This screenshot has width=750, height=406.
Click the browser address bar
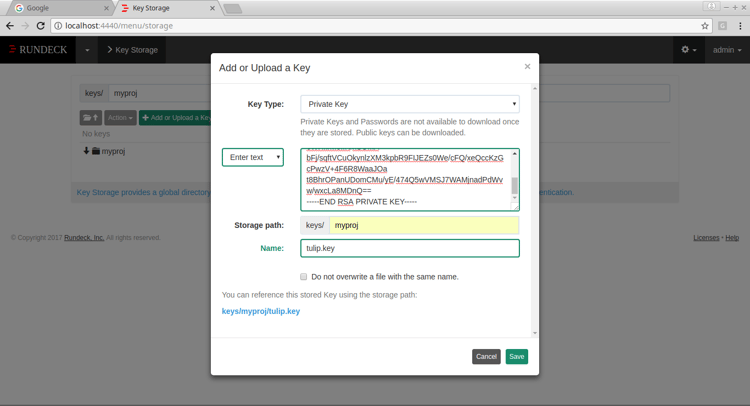click(x=380, y=26)
